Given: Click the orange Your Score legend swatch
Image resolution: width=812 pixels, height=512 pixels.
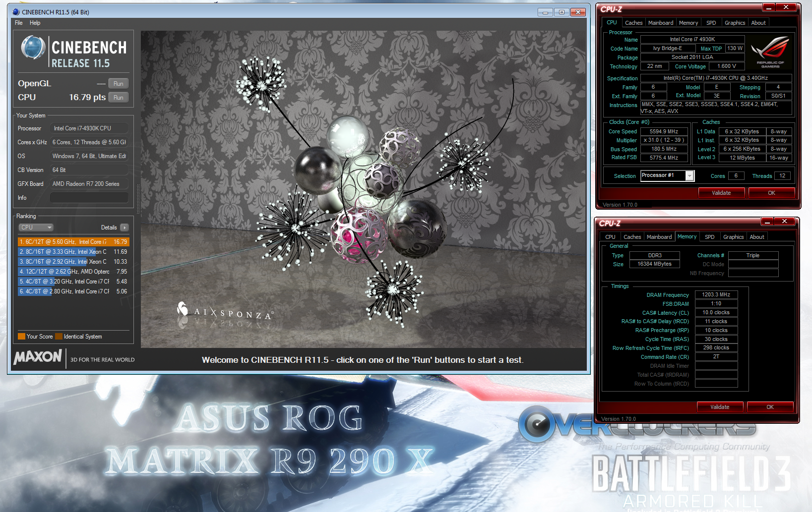Looking at the screenshot, I should (21, 337).
